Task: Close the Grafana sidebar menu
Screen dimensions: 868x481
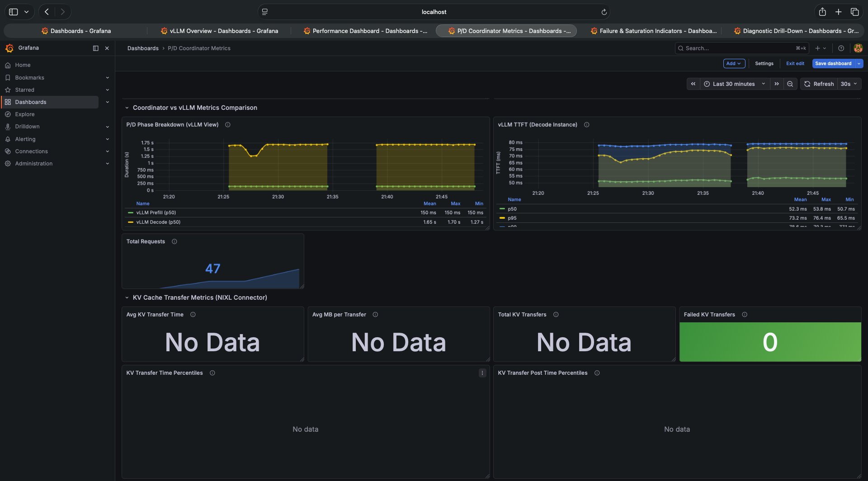Action: pos(107,48)
